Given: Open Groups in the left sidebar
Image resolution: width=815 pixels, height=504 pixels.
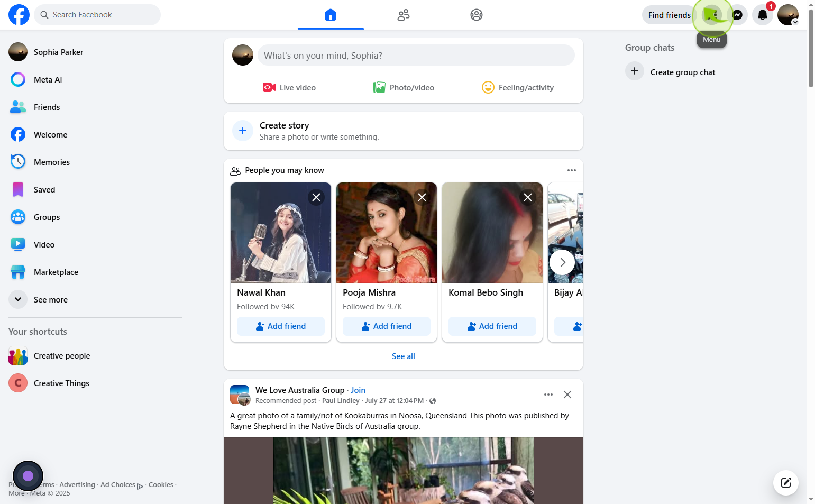Looking at the screenshot, I should tap(95, 217).
